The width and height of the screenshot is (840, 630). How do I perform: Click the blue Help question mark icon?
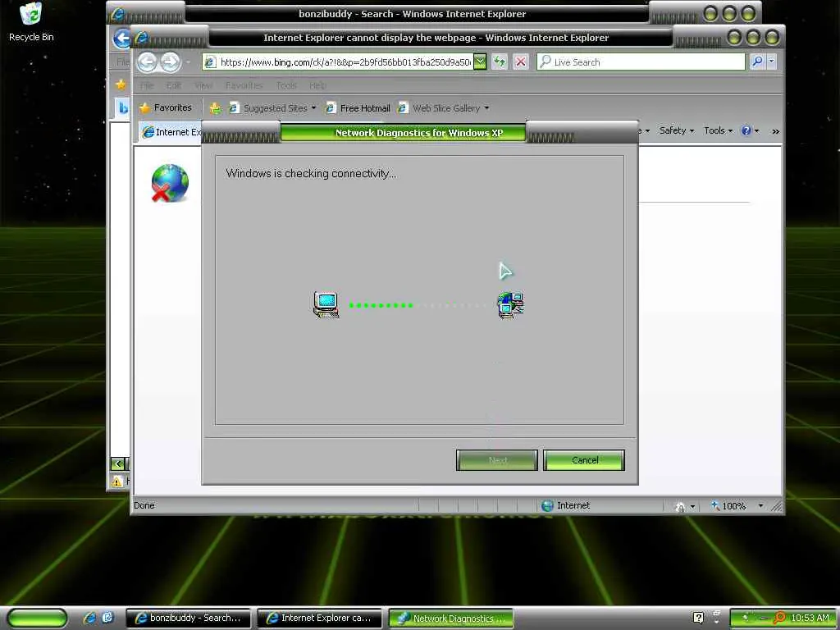746,130
